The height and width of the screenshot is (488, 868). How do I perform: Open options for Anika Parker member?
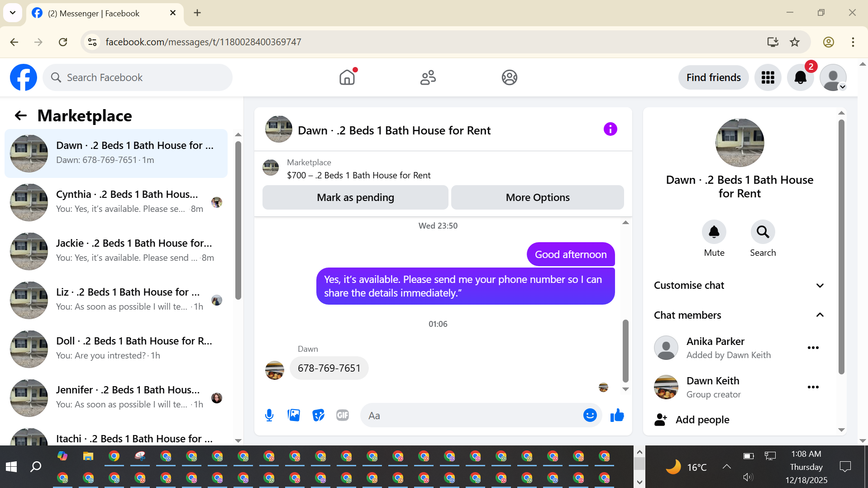(x=813, y=348)
